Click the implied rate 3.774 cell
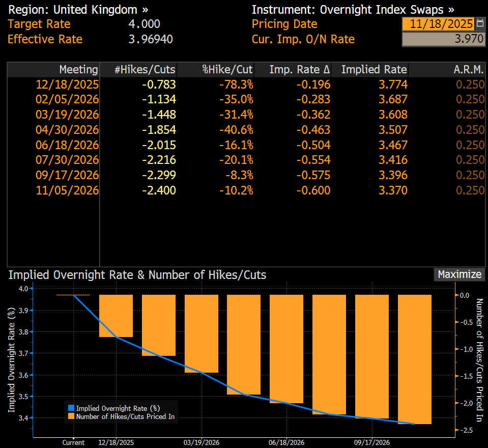Screen dimensions: 488x448 (393, 85)
